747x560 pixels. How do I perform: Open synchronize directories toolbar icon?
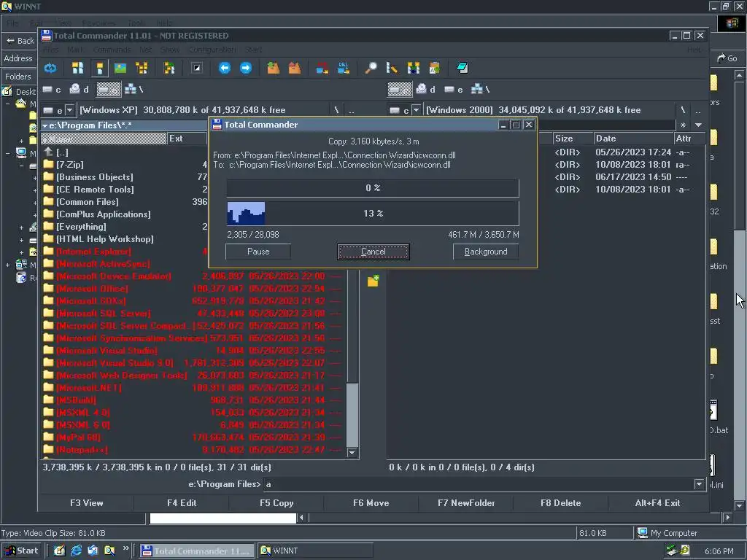pyautogui.click(x=413, y=68)
